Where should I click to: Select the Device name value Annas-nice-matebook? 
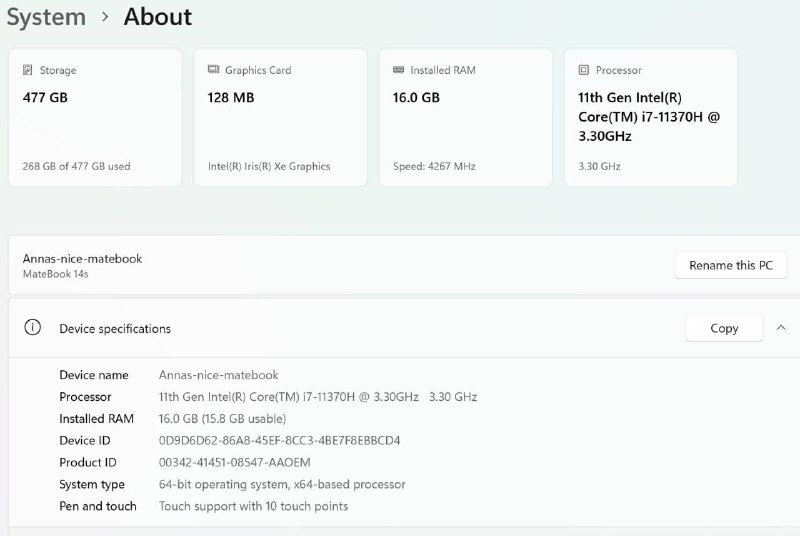(x=218, y=375)
